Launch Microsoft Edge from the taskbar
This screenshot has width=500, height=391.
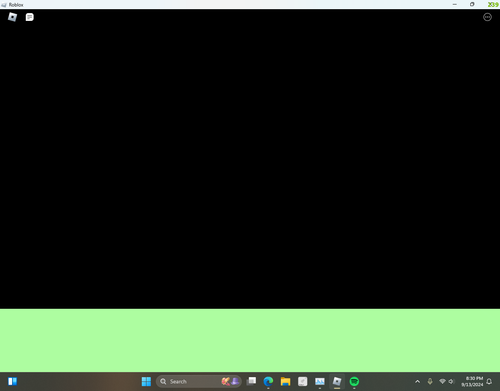pyautogui.click(x=268, y=381)
